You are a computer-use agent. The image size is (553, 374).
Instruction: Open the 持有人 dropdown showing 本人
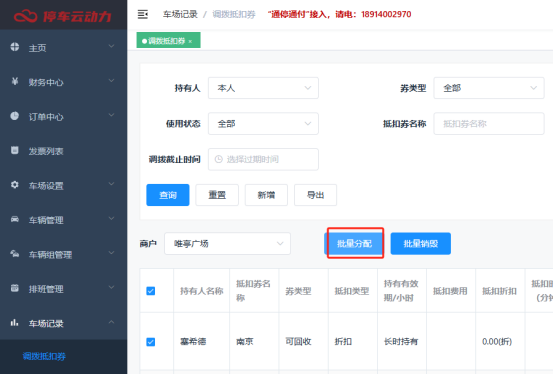tap(263, 88)
